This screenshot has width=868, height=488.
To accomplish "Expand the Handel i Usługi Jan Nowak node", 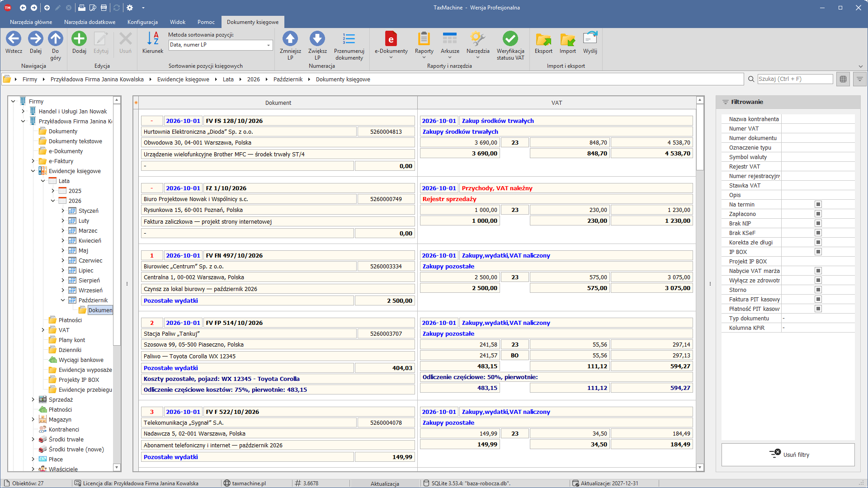I will pyautogui.click(x=23, y=111).
